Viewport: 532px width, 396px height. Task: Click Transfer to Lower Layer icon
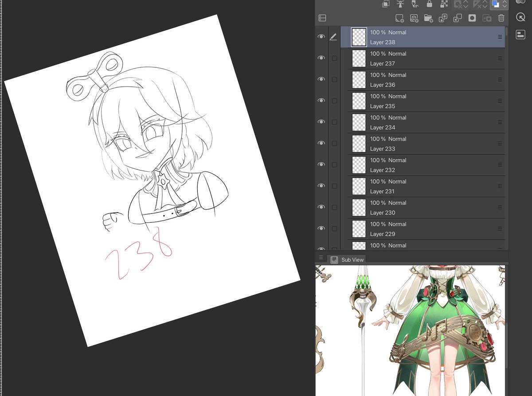[x=443, y=18]
